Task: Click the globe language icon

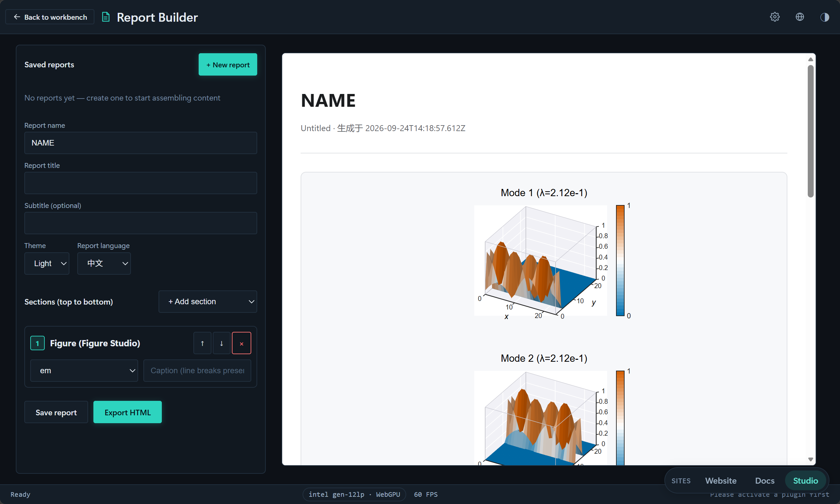Action: coord(800,17)
